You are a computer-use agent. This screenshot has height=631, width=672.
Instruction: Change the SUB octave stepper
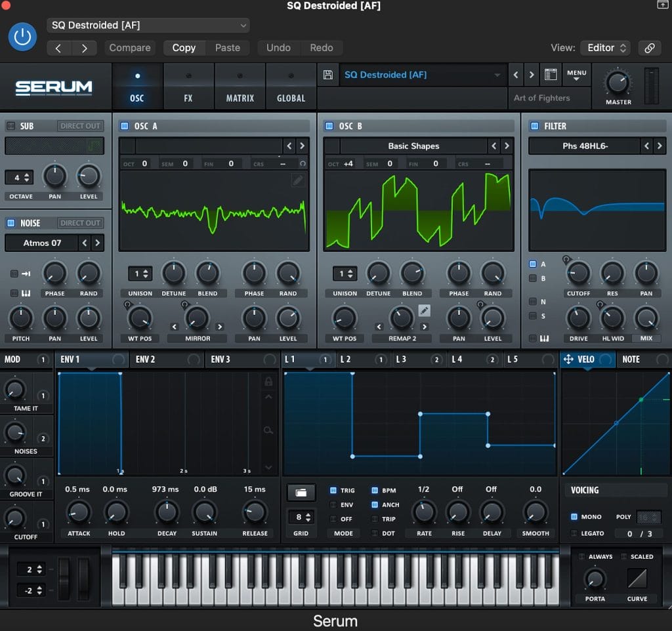click(x=20, y=177)
